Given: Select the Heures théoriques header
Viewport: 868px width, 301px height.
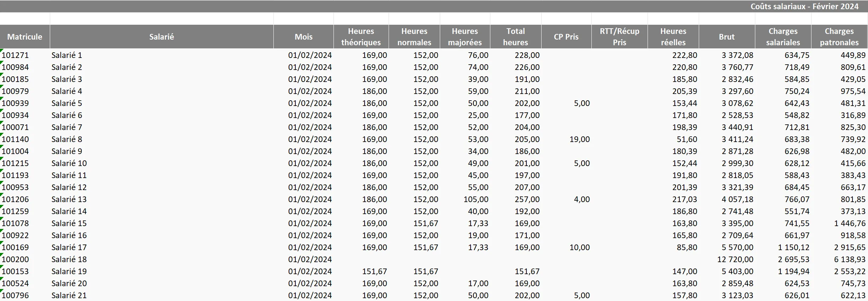Looking at the screenshot, I should point(361,37).
